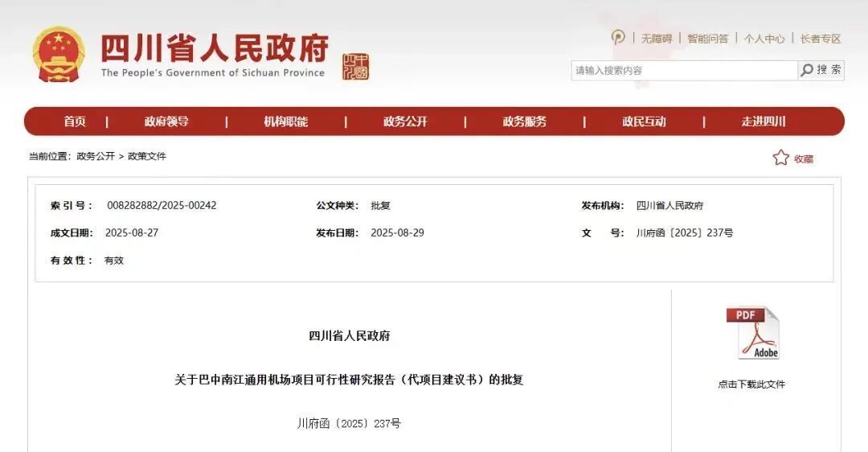Go to 个人中心 personal center
Image resolution: width=868 pixels, height=452 pixels.
pos(764,39)
